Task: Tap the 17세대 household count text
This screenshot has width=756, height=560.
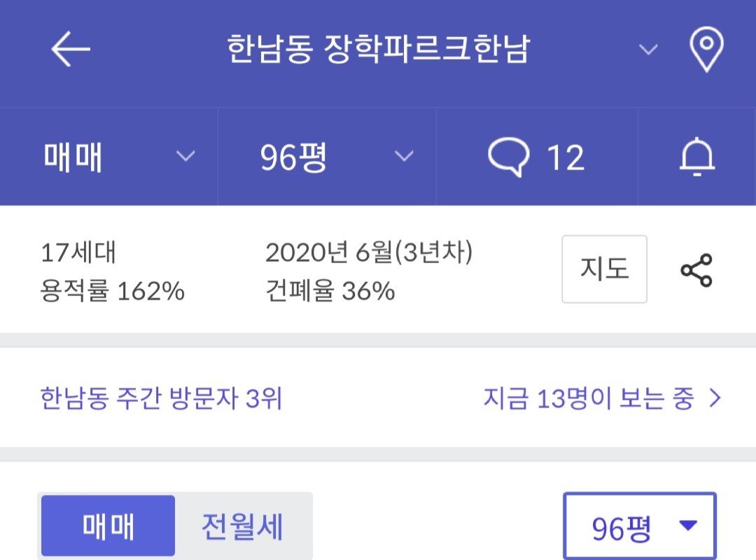Action: tap(78, 253)
